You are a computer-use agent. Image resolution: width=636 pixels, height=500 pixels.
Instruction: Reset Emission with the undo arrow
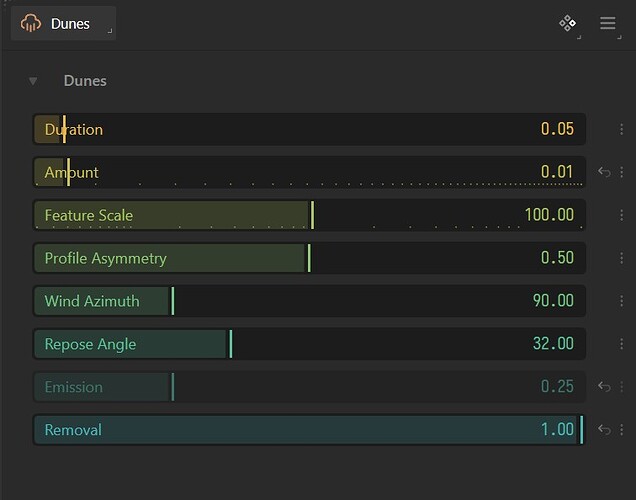604,387
